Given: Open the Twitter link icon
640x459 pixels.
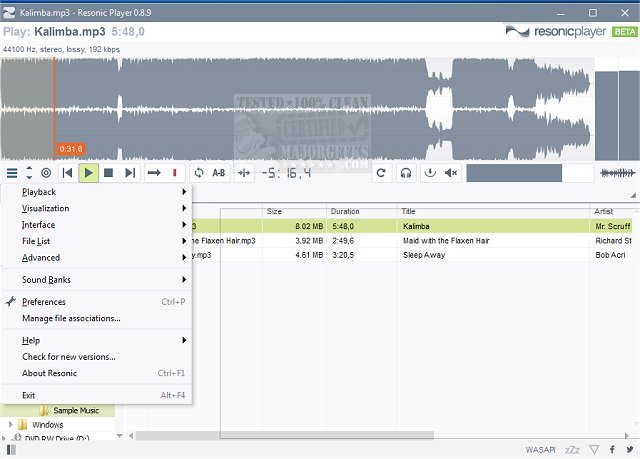Looking at the screenshot, I should coord(630,450).
